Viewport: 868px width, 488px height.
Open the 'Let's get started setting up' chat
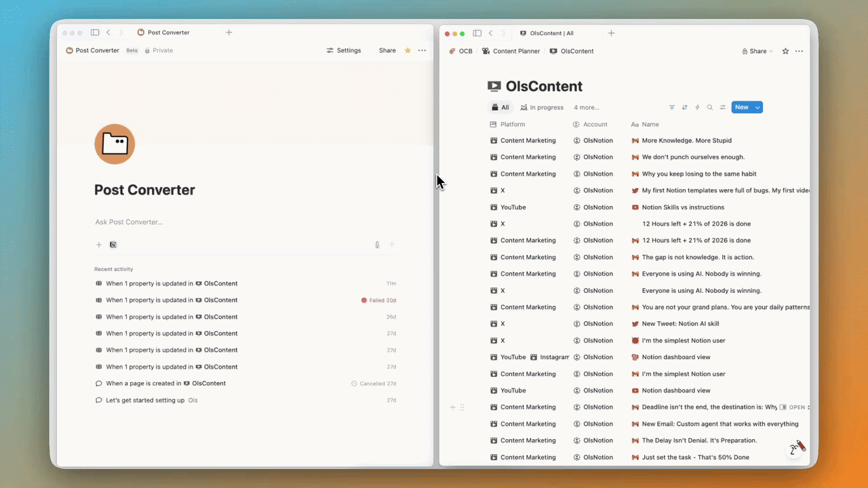pos(245,400)
